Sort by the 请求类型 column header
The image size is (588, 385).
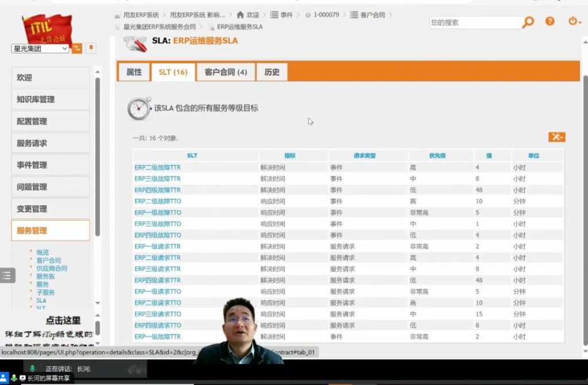point(365,155)
